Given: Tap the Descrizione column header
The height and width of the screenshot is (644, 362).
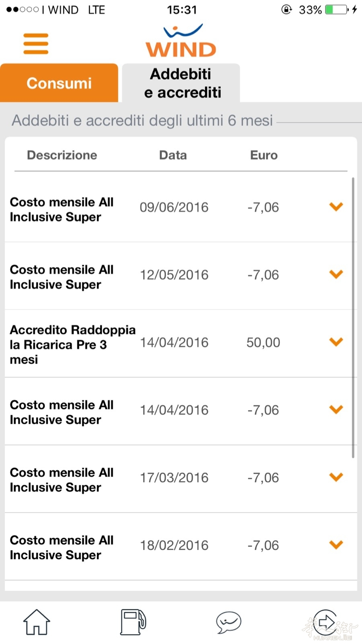Looking at the screenshot, I should [x=62, y=155].
